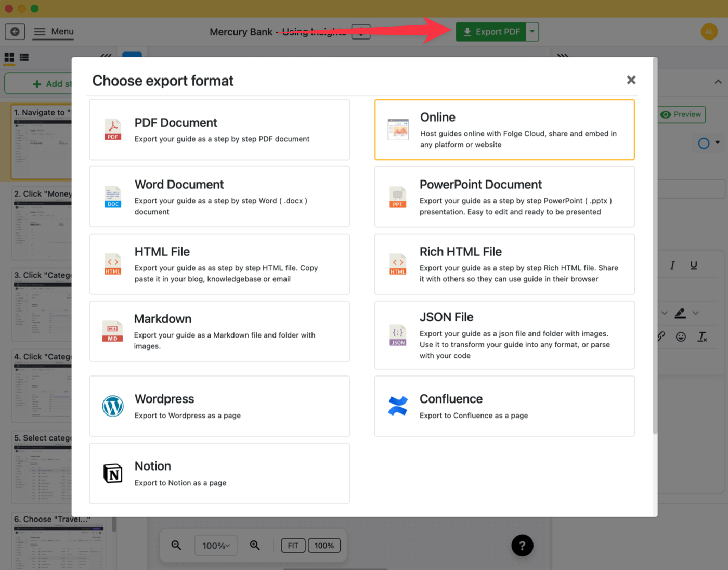The image size is (728, 570).
Task: Select step 1 Navigate to thumbnail
Action: point(42,142)
